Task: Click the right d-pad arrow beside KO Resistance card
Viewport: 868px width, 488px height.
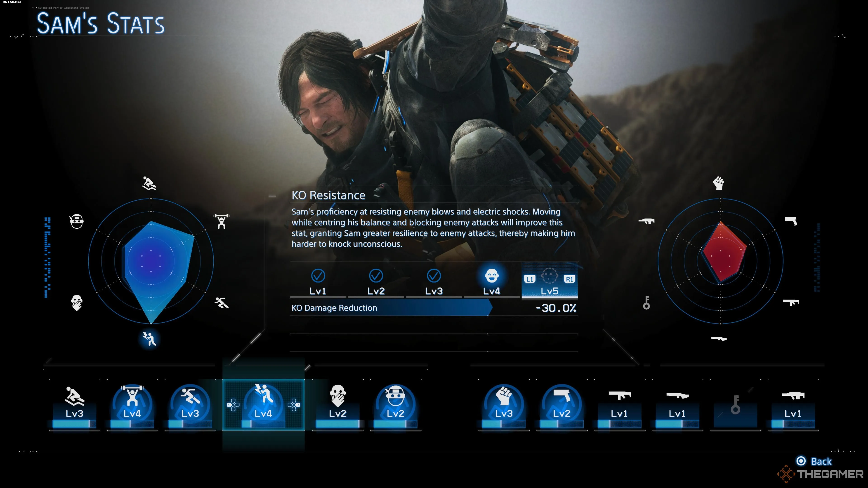Action: point(294,405)
